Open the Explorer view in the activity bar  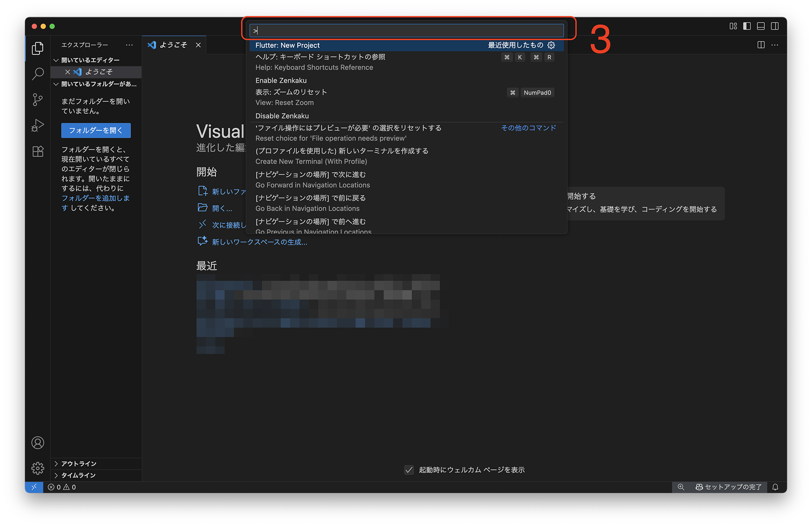pyautogui.click(x=38, y=48)
